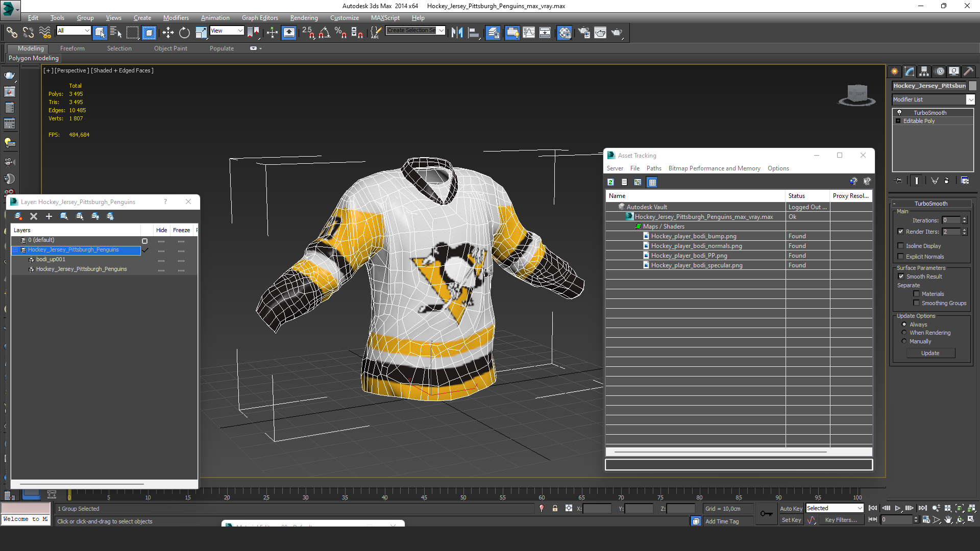Image resolution: width=980 pixels, height=551 pixels.
Task: Activate the Select and Move tool
Action: (168, 33)
